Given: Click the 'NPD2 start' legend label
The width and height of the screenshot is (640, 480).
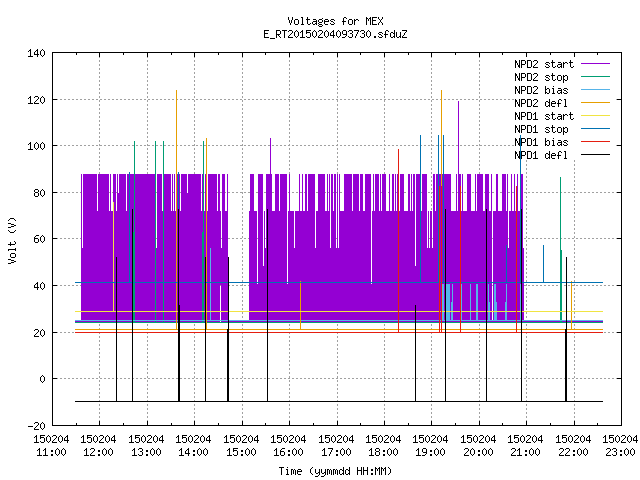Looking at the screenshot, I should coord(544,64).
